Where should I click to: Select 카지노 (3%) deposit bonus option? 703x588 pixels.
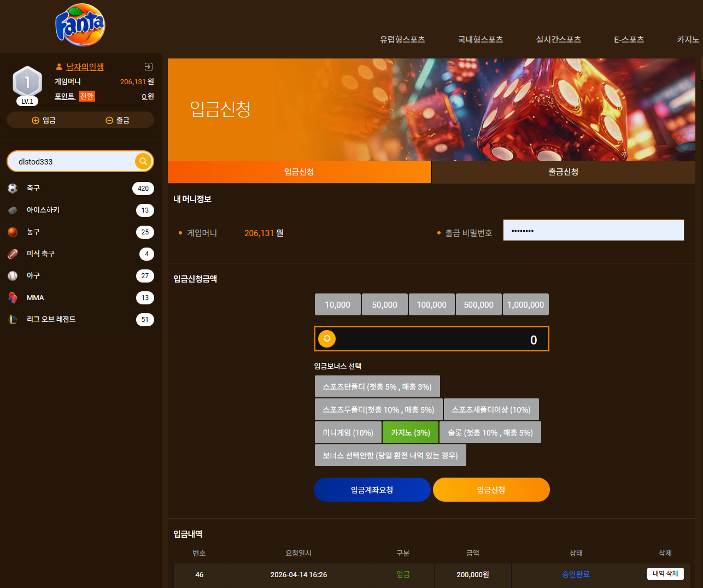(411, 432)
